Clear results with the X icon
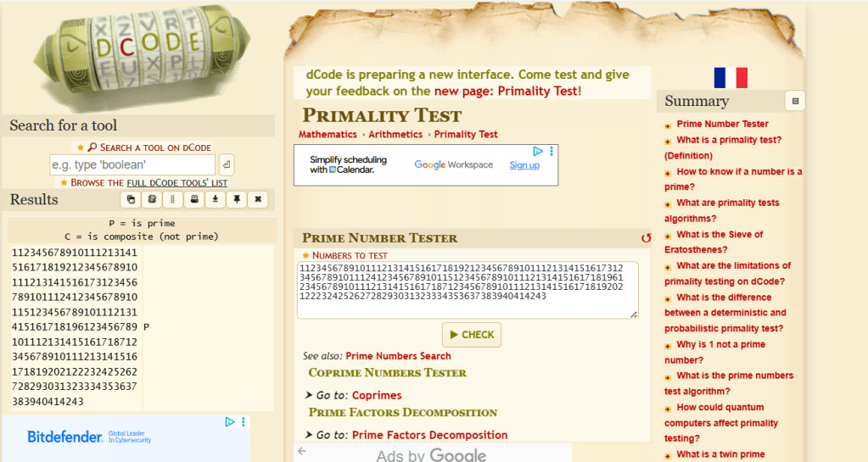868x462 pixels. 258,199
